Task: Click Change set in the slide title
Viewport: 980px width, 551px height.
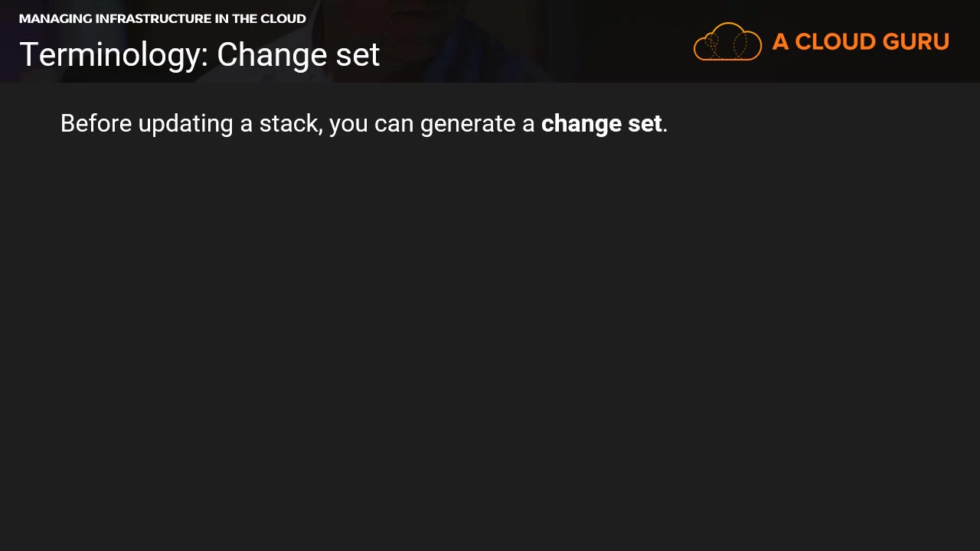Action: (298, 55)
